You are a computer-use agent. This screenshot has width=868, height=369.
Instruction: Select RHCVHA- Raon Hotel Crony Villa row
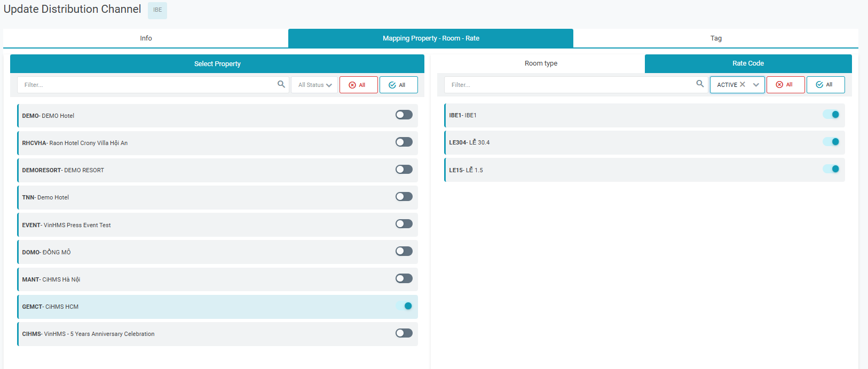pos(217,143)
